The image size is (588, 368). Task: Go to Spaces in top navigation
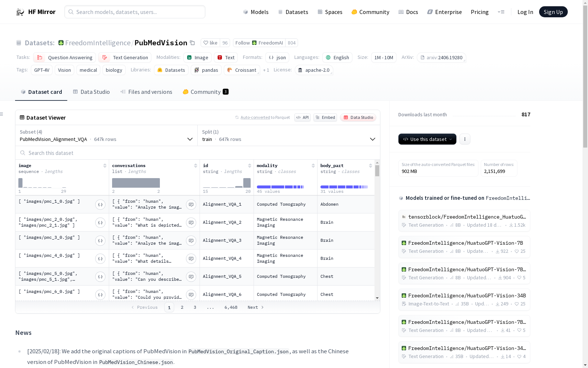330,12
